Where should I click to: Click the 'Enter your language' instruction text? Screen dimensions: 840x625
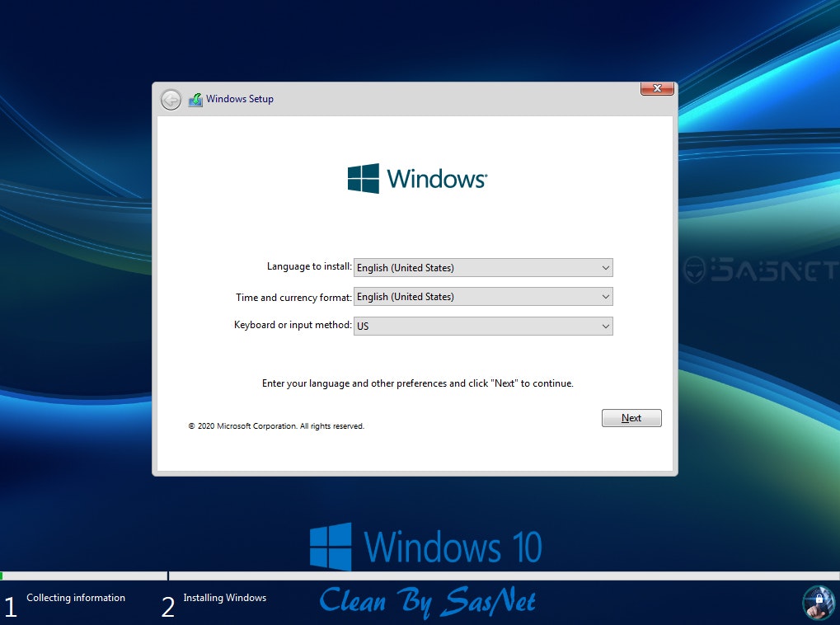pyautogui.click(x=417, y=383)
